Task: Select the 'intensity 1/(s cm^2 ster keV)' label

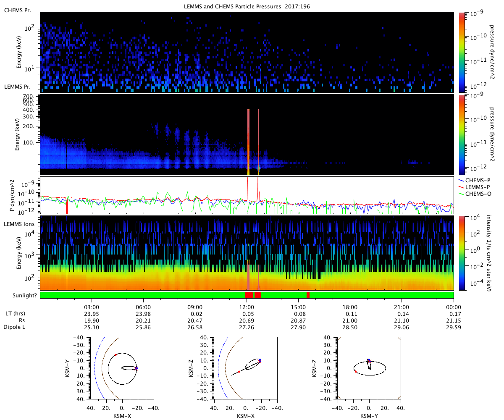Action: point(489,253)
